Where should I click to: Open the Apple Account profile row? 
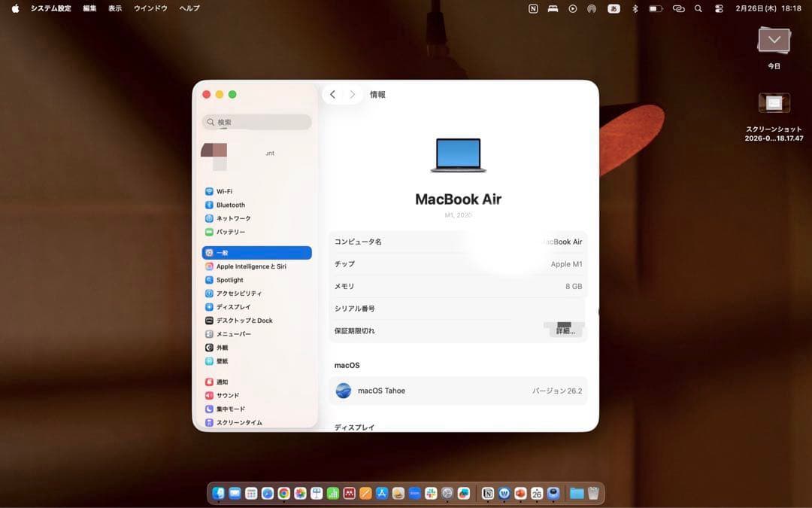tap(257, 157)
